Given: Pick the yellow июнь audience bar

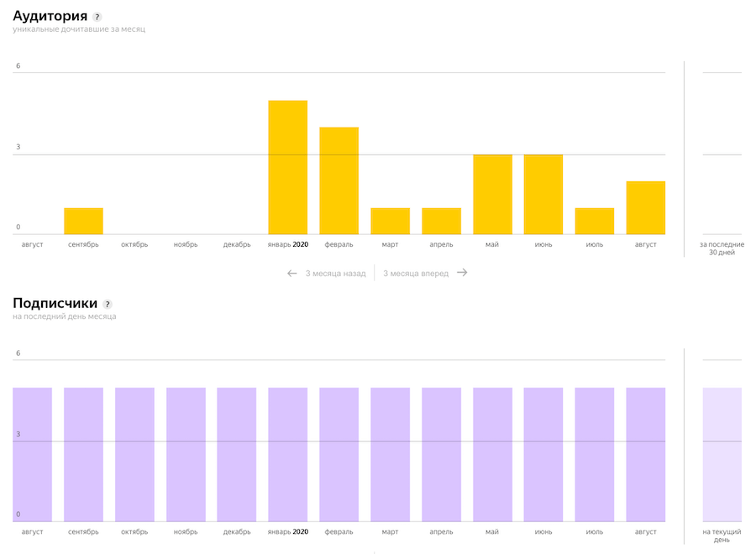Looking at the screenshot, I should click(543, 195).
